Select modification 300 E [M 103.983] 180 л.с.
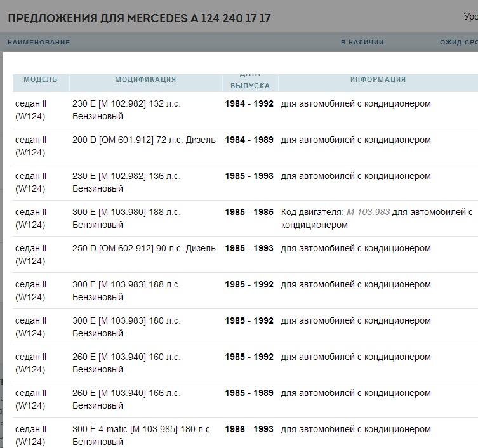Image resolution: width=478 pixels, height=448 pixels. (x=126, y=327)
